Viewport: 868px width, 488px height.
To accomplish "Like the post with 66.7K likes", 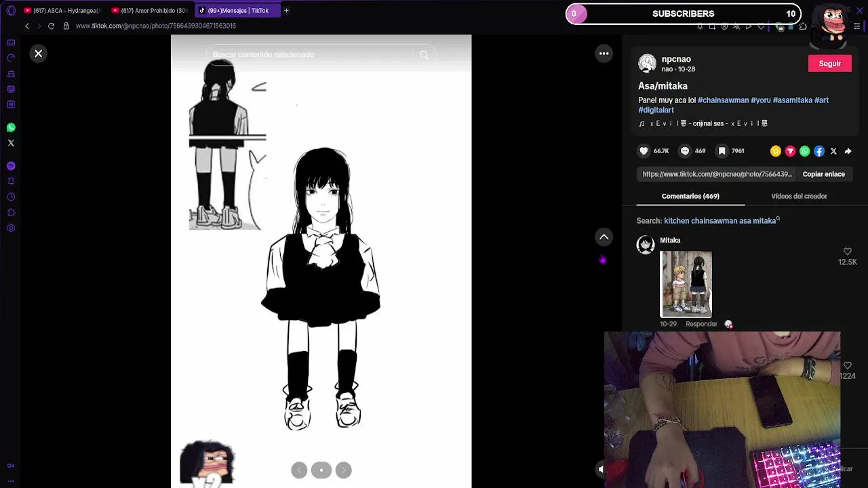I will 644,151.
